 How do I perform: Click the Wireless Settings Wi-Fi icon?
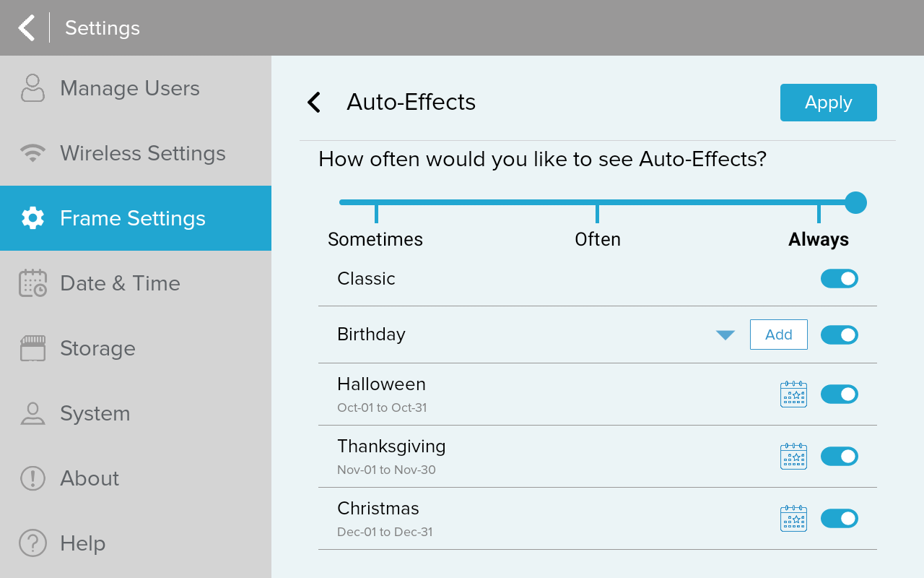pos(32,153)
